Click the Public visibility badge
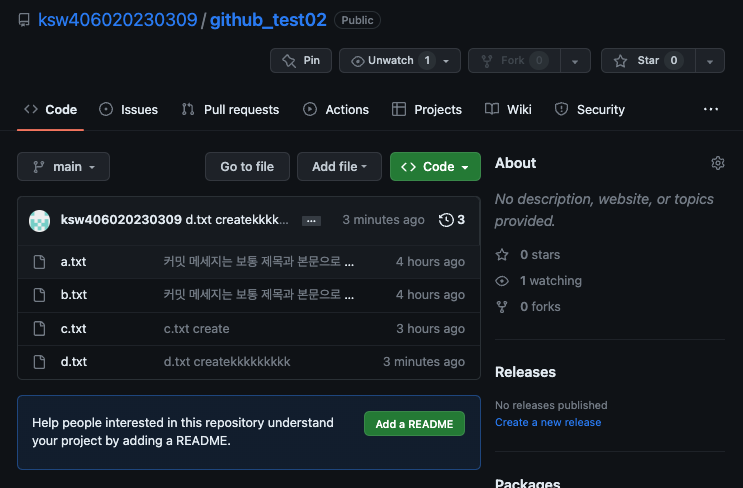743x488 pixels. (357, 20)
